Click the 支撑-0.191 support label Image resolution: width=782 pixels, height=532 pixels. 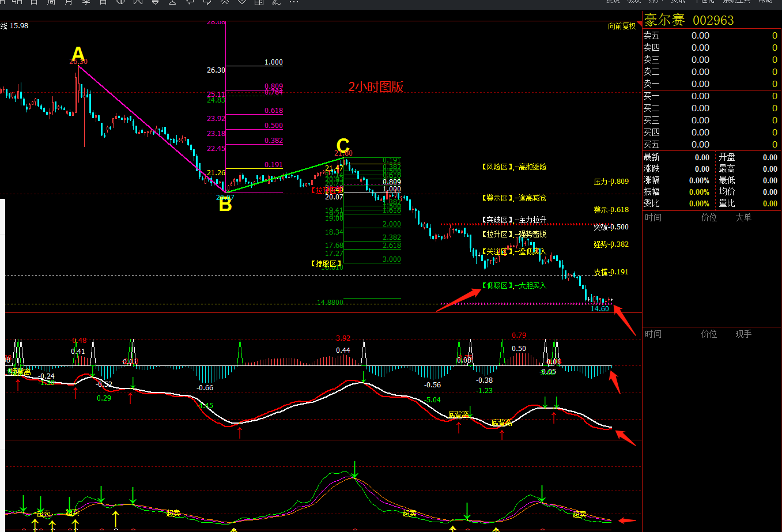tap(611, 272)
